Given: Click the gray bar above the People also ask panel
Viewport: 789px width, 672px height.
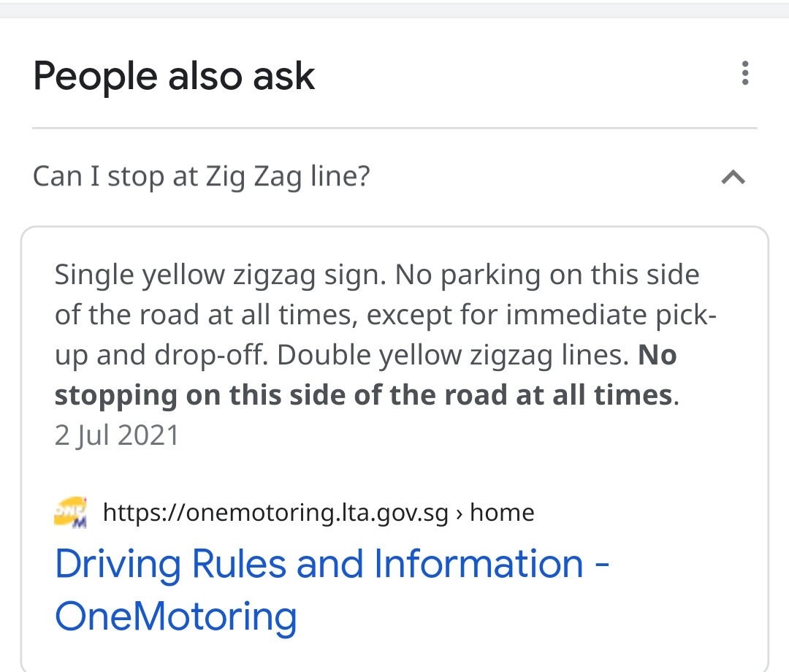Looking at the screenshot, I should [x=394, y=10].
